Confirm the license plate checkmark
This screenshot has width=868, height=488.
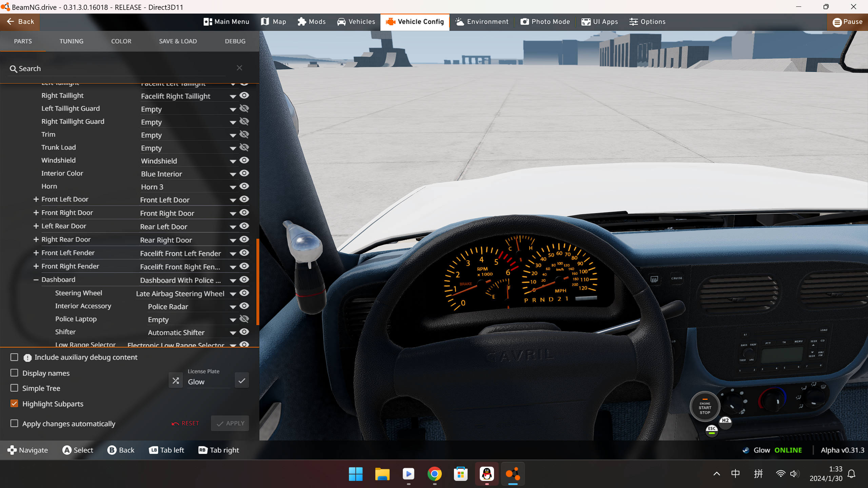242,381
